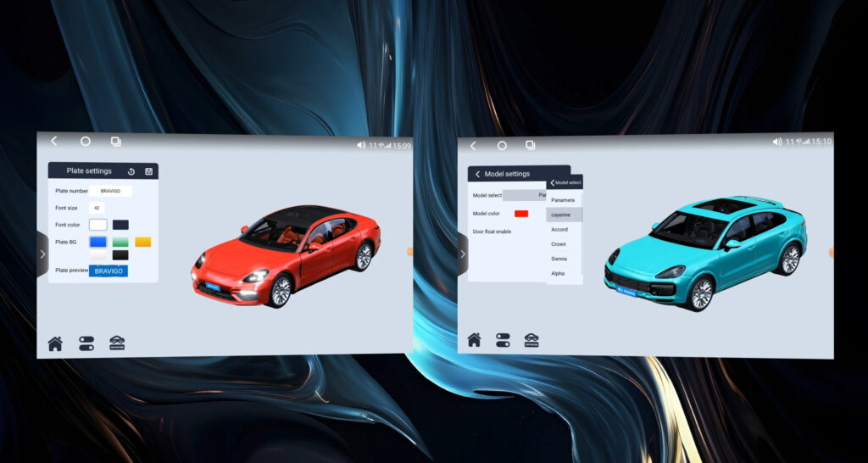The width and height of the screenshot is (868, 463).
Task: Open the Model select dropdown field
Action: [526, 195]
